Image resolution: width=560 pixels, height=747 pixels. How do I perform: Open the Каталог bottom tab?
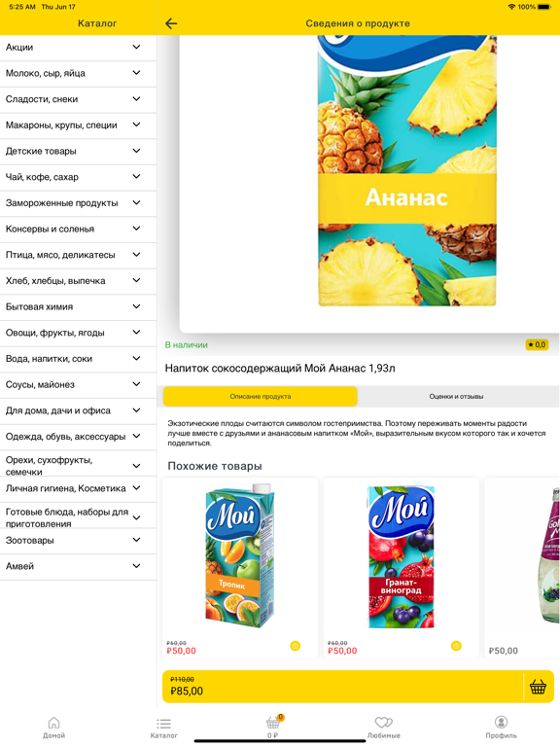click(163, 728)
